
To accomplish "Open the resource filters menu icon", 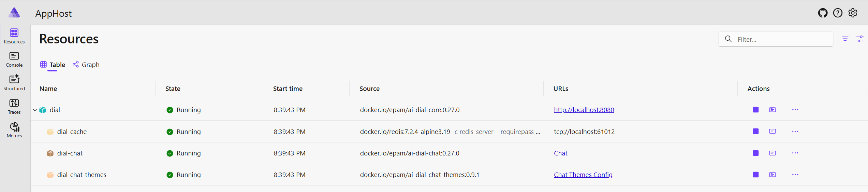I will pyautogui.click(x=845, y=39).
